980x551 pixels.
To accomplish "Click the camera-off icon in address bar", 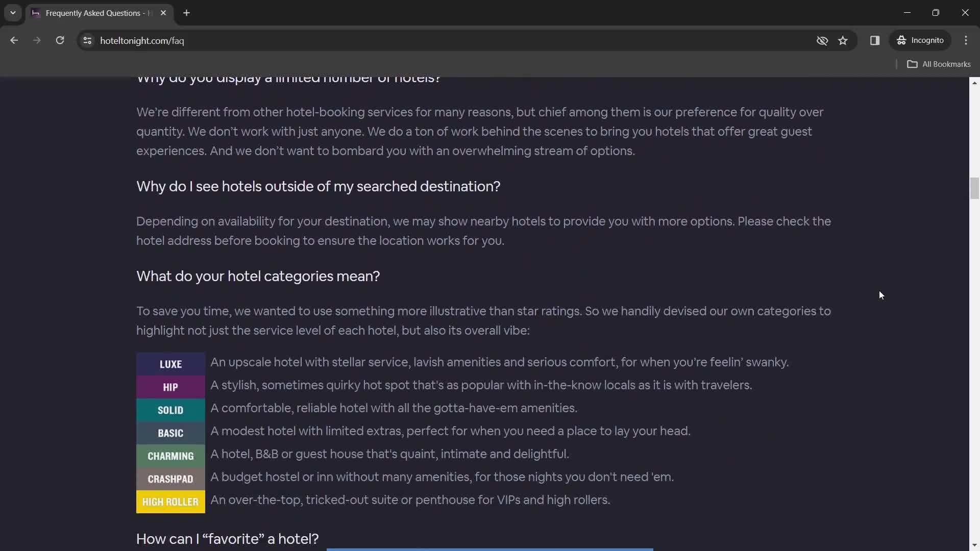I will pos(822,40).
